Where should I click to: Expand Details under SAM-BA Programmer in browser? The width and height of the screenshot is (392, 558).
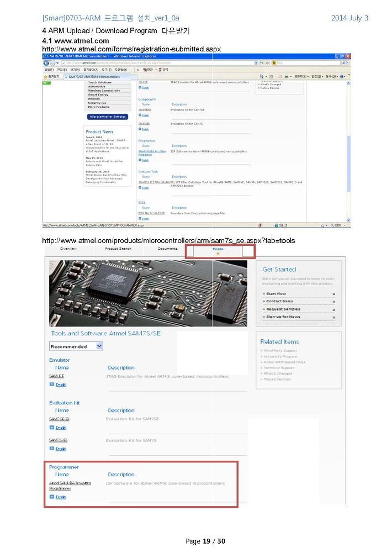tap(144, 160)
